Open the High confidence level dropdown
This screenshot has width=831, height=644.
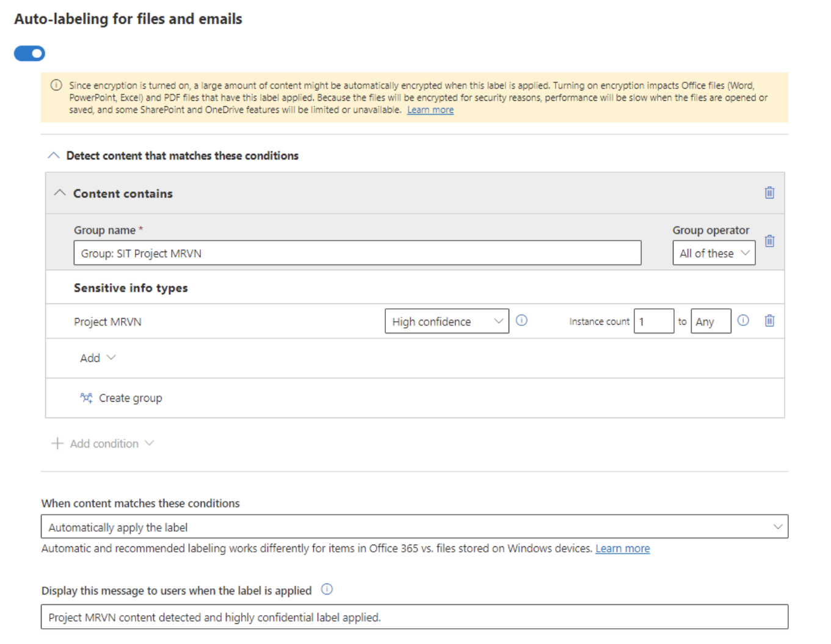click(x=447, y=321)
